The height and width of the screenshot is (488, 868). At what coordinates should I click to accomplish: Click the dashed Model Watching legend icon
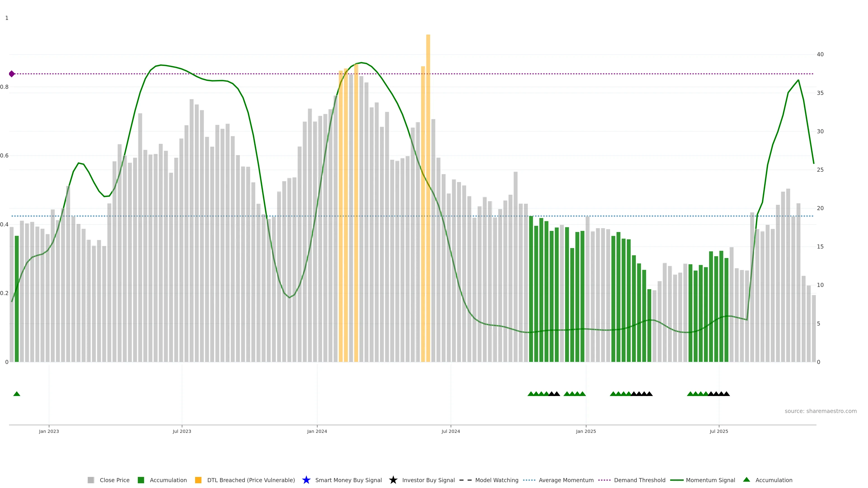point(465,480)
